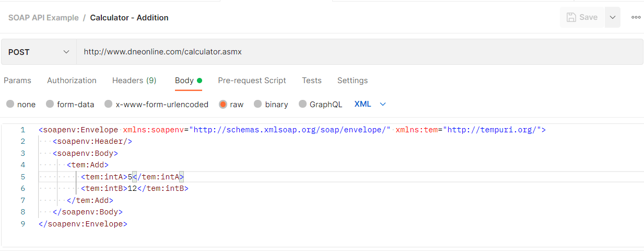644x251 pixels.
Task: Click the request URL field
Action: point(360,52)
